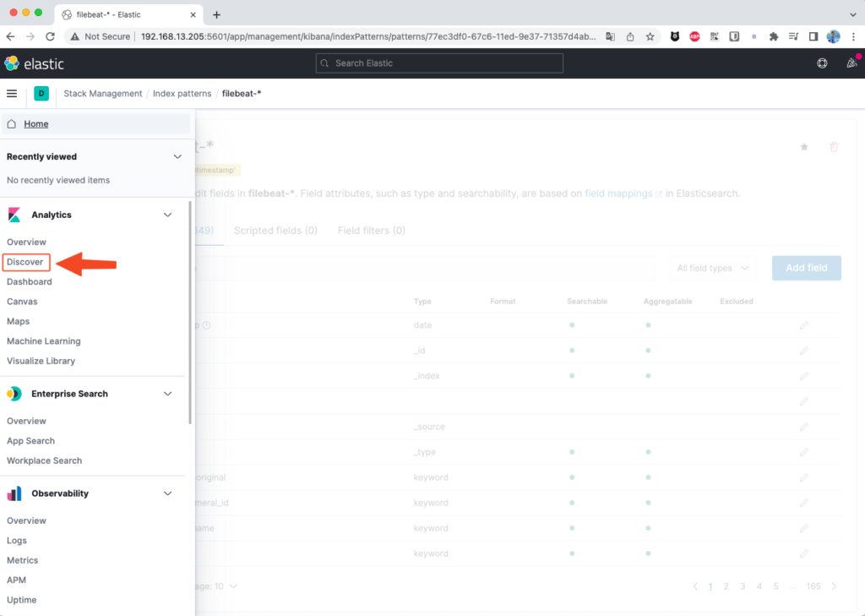Click the translate page icon
Screen dimensions: 865x616
610,36
